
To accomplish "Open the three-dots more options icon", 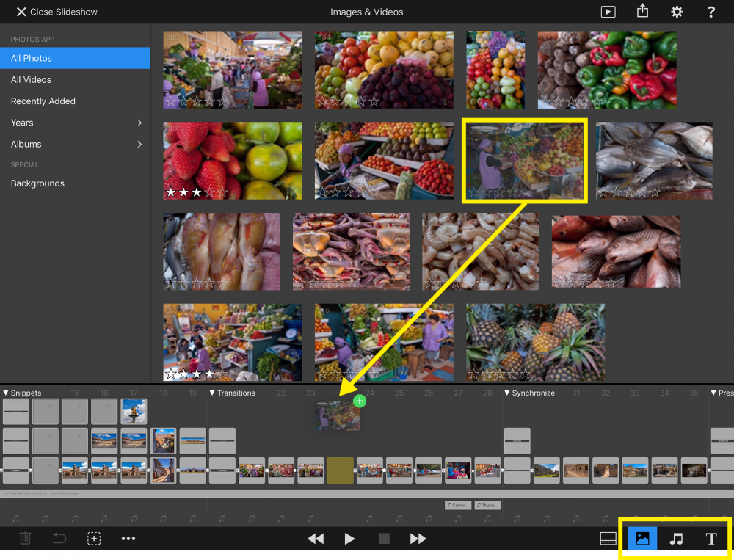I will (x=128, y=539).
